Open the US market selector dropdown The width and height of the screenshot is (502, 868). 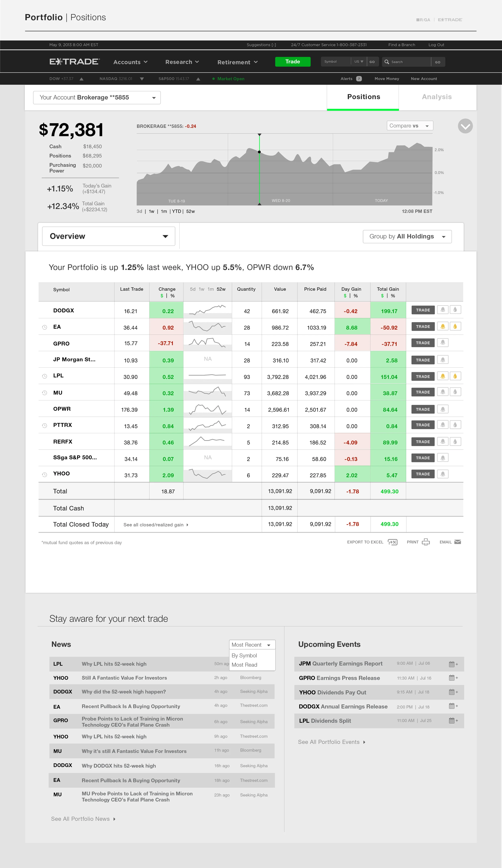click(x=359, y=62)
